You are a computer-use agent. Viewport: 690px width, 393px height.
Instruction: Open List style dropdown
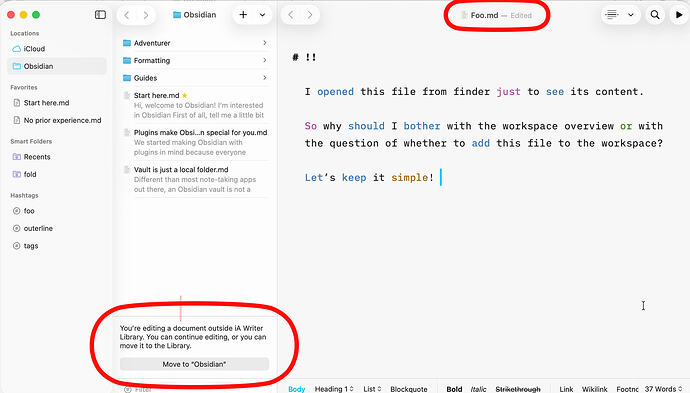372,389
